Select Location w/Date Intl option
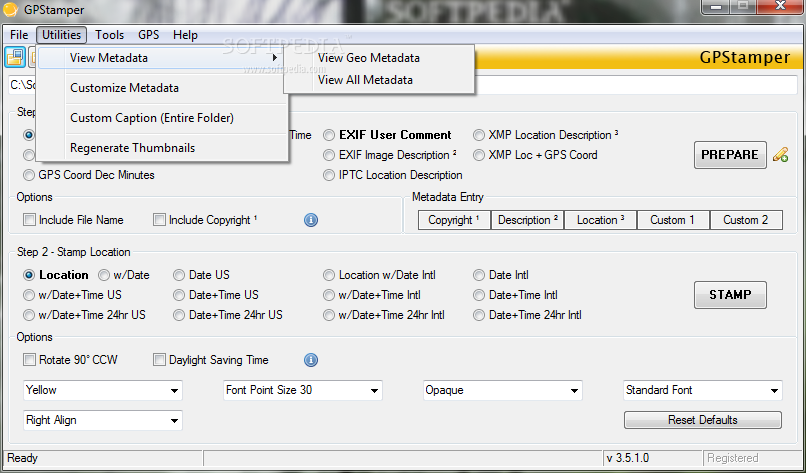Image resolution: width=806 pixels, height=473 pixels. coord(379,275)
